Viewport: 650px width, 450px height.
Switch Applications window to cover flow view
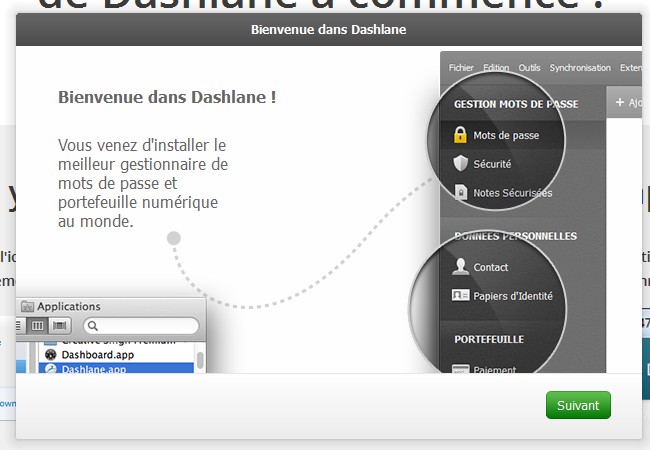(x=60, y=326)
